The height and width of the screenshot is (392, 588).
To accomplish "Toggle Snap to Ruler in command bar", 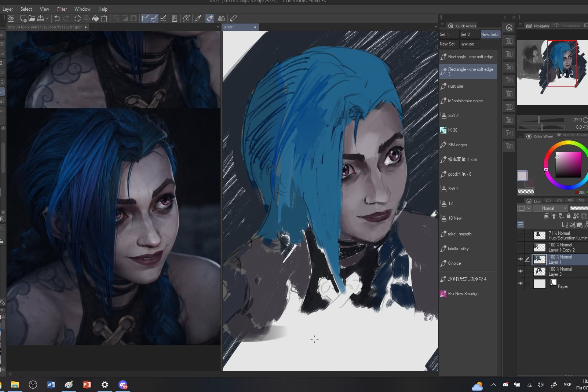I will click(145, 18).
